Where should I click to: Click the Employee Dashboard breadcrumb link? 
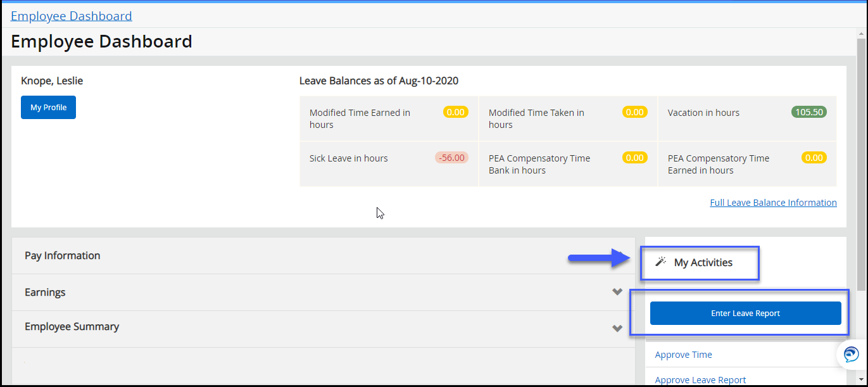(71, 15)
